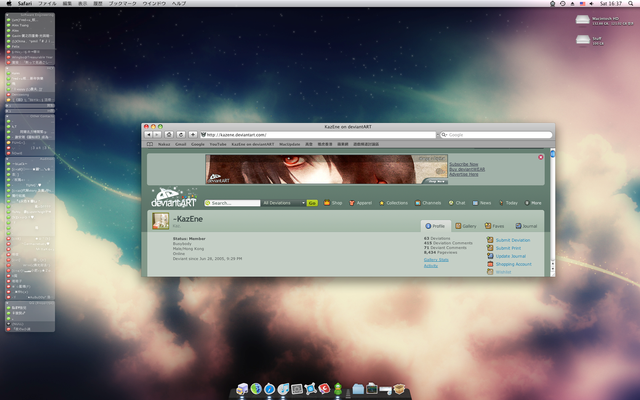Open the Activity link
Screen dimensions: 640x400
coord(431,266)
